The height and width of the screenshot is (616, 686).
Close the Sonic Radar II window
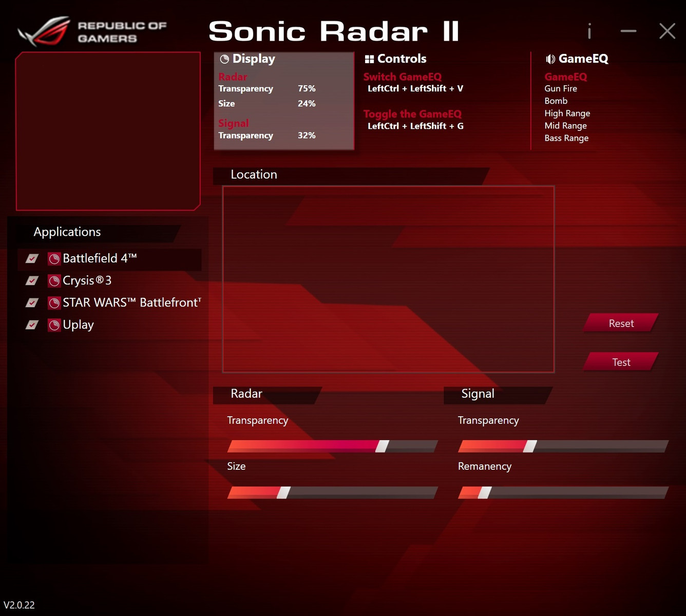pyautogui.click(x=667, y=31)
